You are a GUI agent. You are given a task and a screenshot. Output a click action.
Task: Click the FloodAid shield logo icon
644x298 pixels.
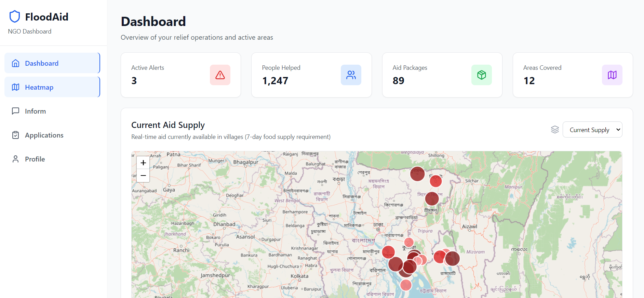[x=14, y=16]
